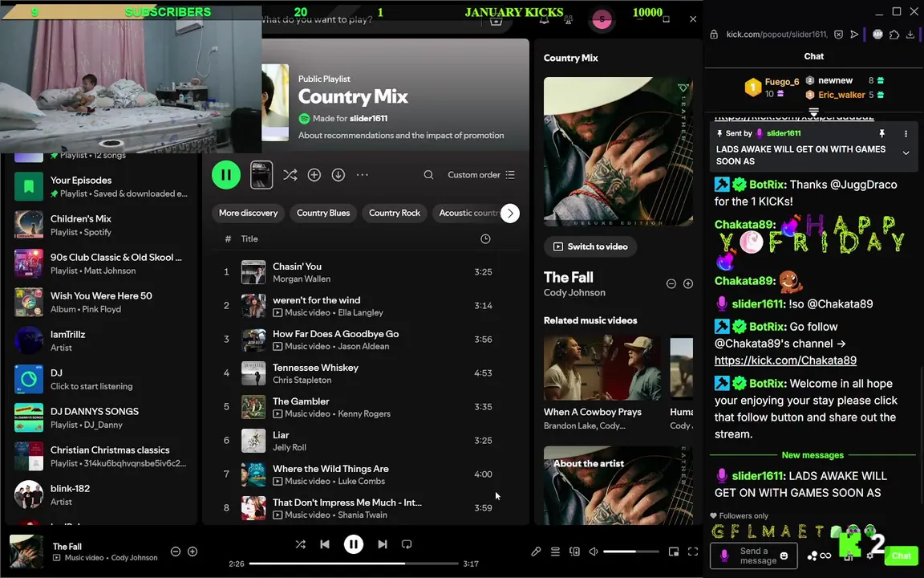Open About recommendations and promotion link
The width and height of the screenshot is (924, 578).
click(x=401, y=135)
